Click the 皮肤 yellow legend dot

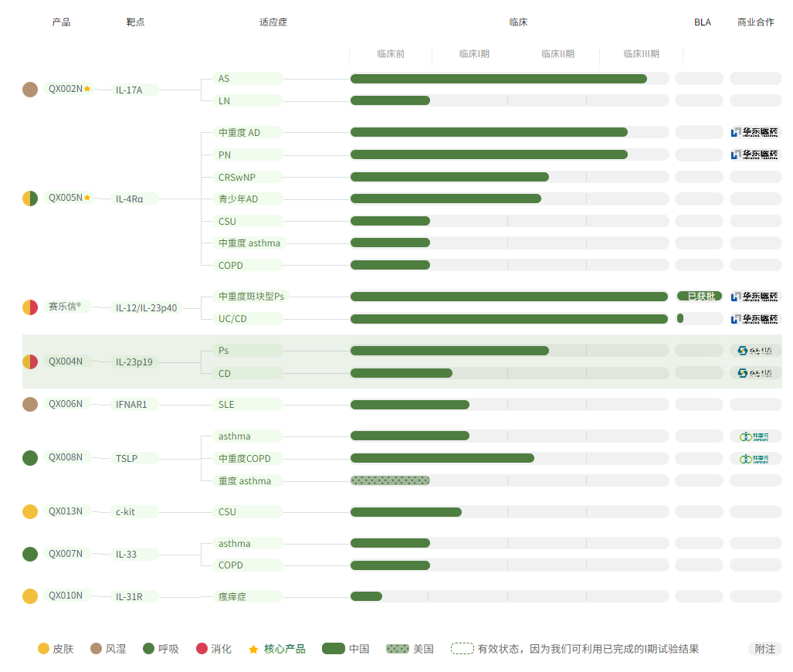43,648
